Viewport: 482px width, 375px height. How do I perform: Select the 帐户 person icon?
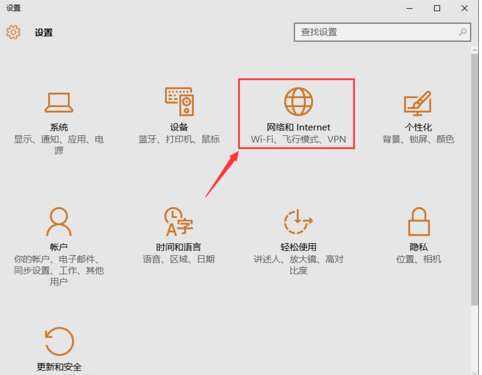click(59, 221)
